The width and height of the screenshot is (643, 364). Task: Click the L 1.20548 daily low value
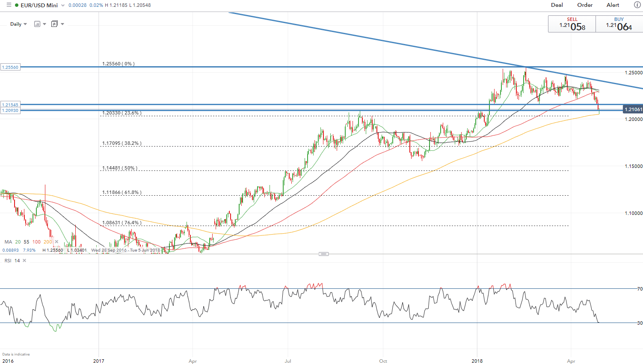coord(140,5)
